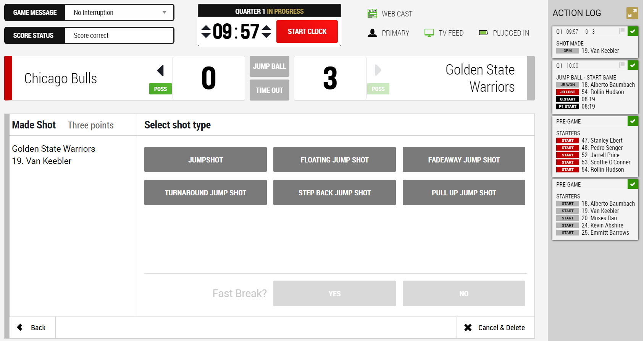The width and height of the screenshot is (644, 341).
Task: Select Pull Up Jump Shot type
Action: pyautogui.click(x=464, y=192)
